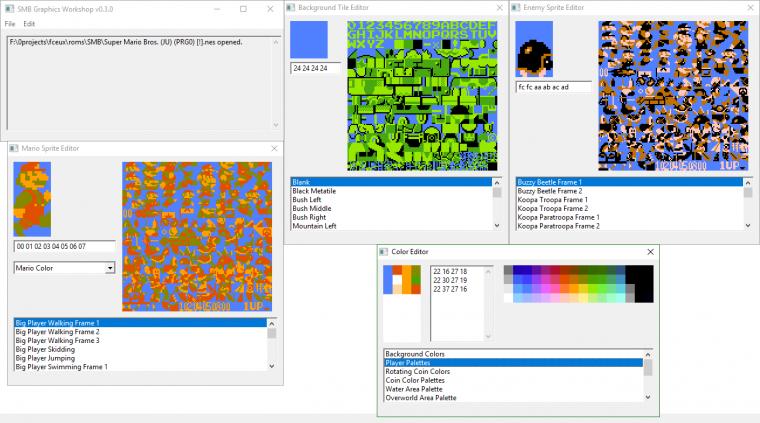
Task: Click down arrow of background tile list scrollbar
Action: click(x=497, y=225)
